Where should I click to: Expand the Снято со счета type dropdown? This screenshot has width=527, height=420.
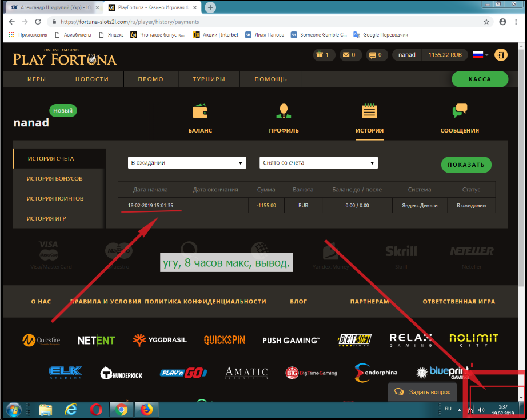tap(318, 163)
